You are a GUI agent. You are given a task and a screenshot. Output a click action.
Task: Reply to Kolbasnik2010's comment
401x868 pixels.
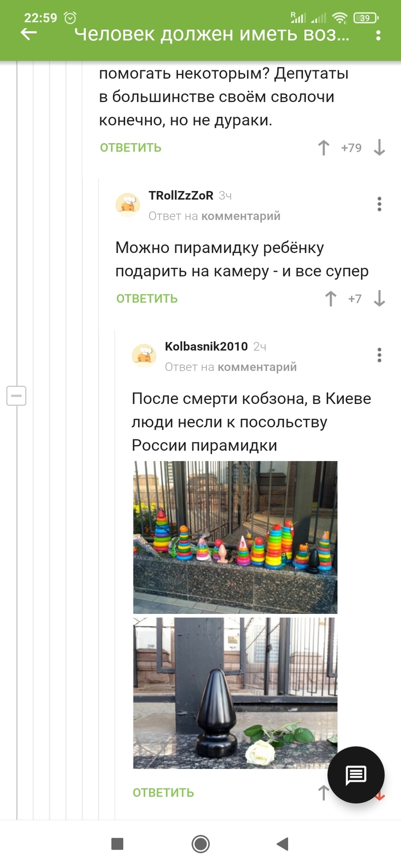163,793
